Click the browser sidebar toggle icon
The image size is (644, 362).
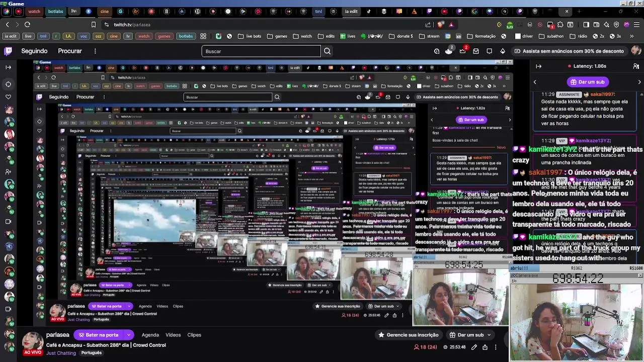click(586, 24)
